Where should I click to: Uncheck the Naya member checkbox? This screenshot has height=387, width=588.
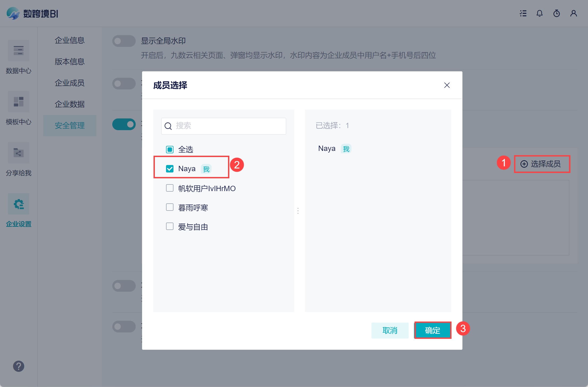170,169
